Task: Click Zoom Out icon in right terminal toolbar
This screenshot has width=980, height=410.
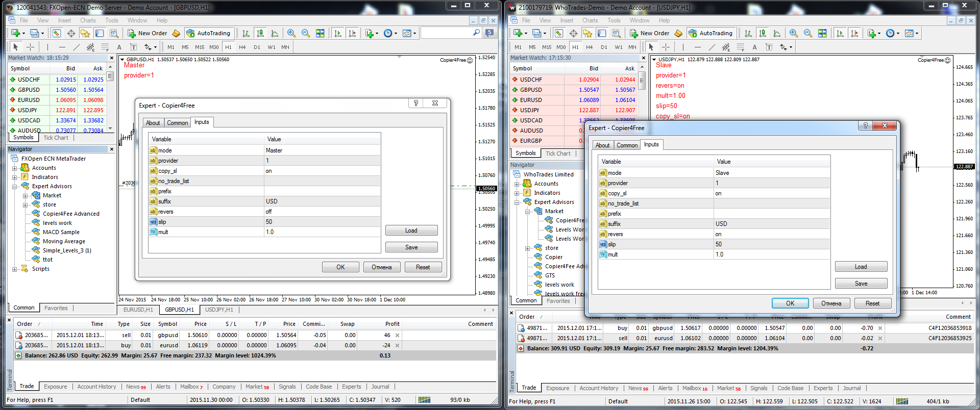Action: click(808, 33)
